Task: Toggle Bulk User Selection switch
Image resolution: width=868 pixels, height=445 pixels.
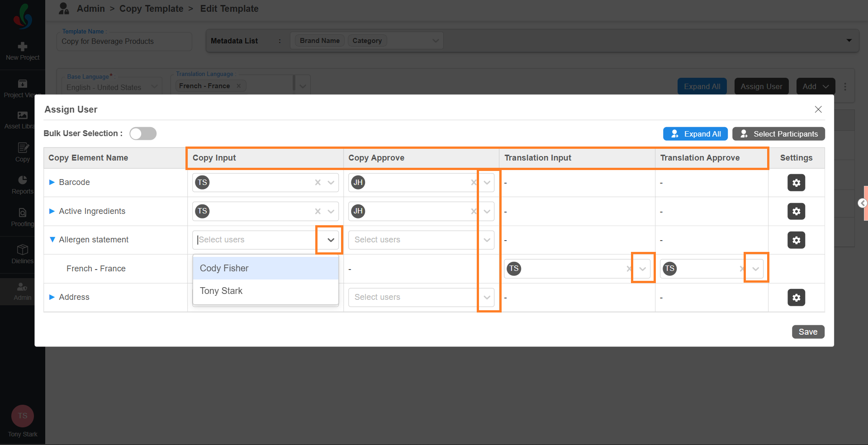Action: tap(143, 133)
